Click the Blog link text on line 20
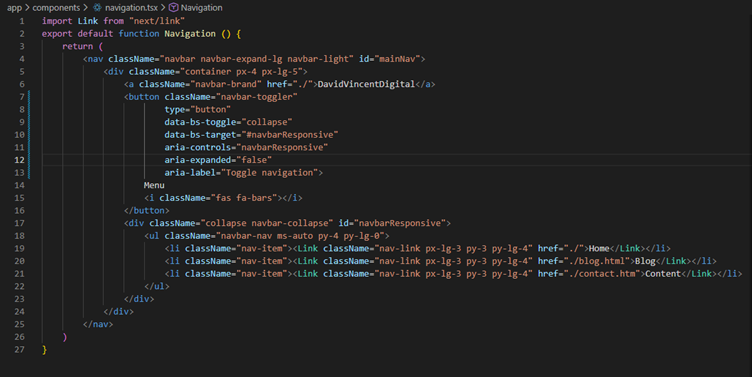 coord(645,261)
